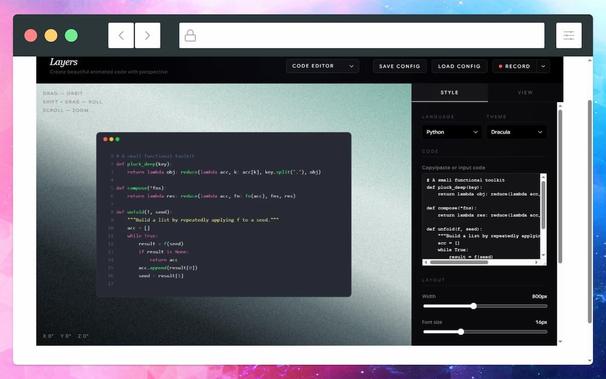This screenshot has width=606, height=379.
Task: Click the Style panel scroll-down arrow
Action: pyautogui.click(x=560, y=342)
